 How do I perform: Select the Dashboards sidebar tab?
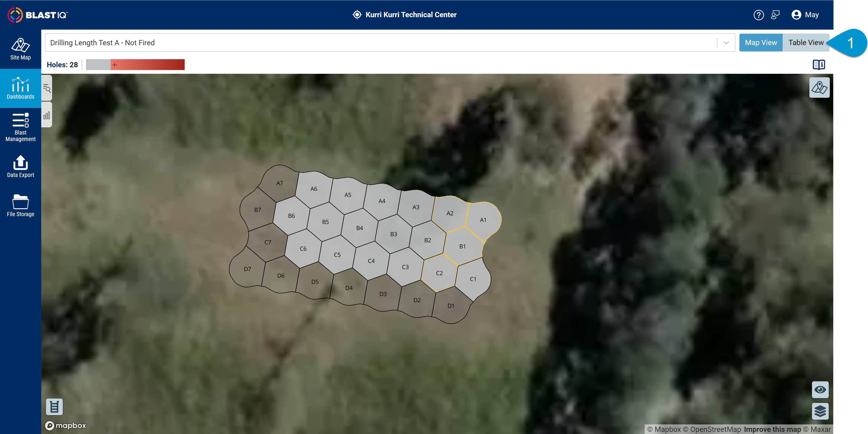click(x=20, y=88)
